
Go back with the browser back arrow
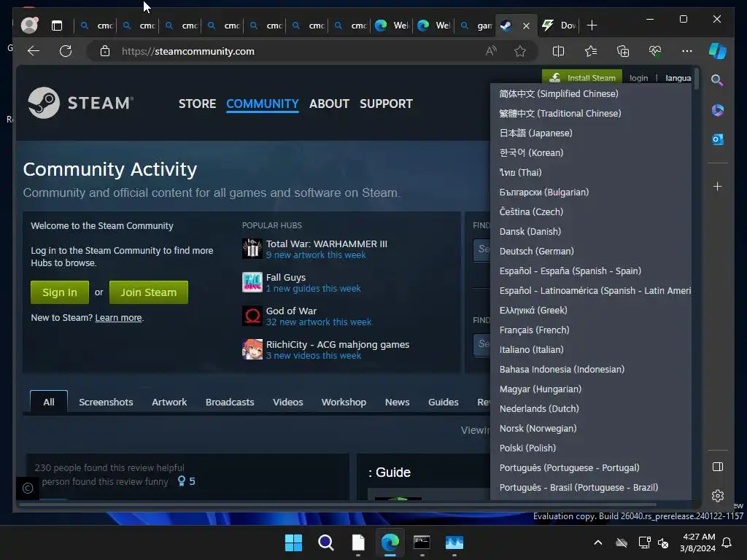(x=34, y=51)
